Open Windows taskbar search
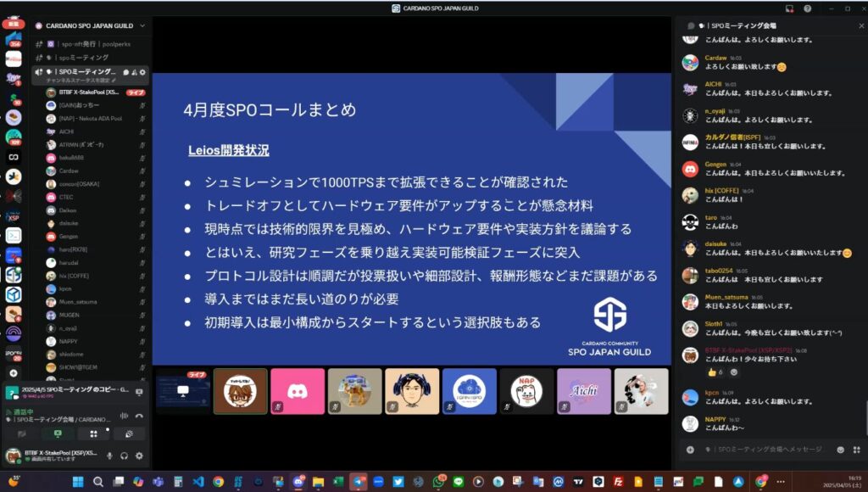This screenshot has height=492, width=868. (98, 482)
